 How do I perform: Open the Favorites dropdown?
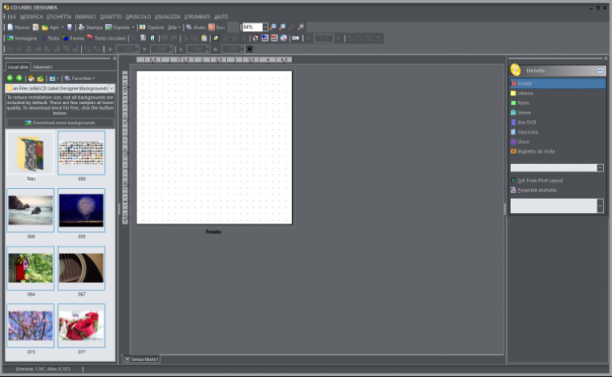tap(79, 78)
